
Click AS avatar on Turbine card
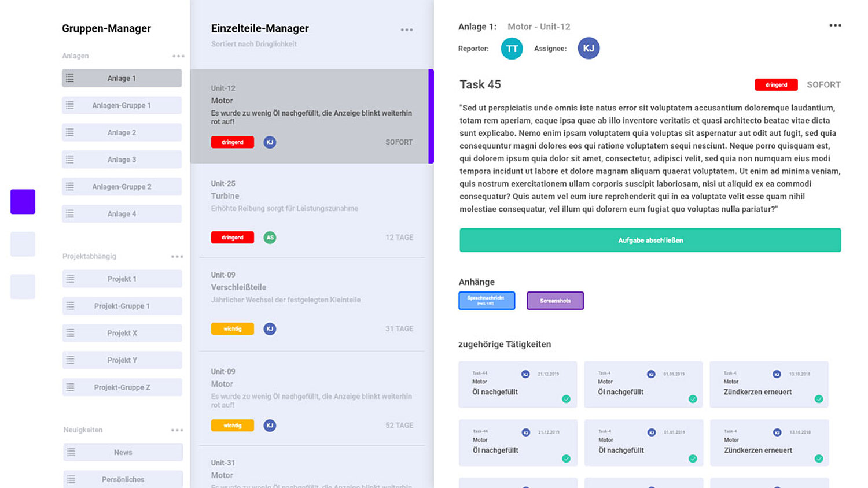point(270,238)
